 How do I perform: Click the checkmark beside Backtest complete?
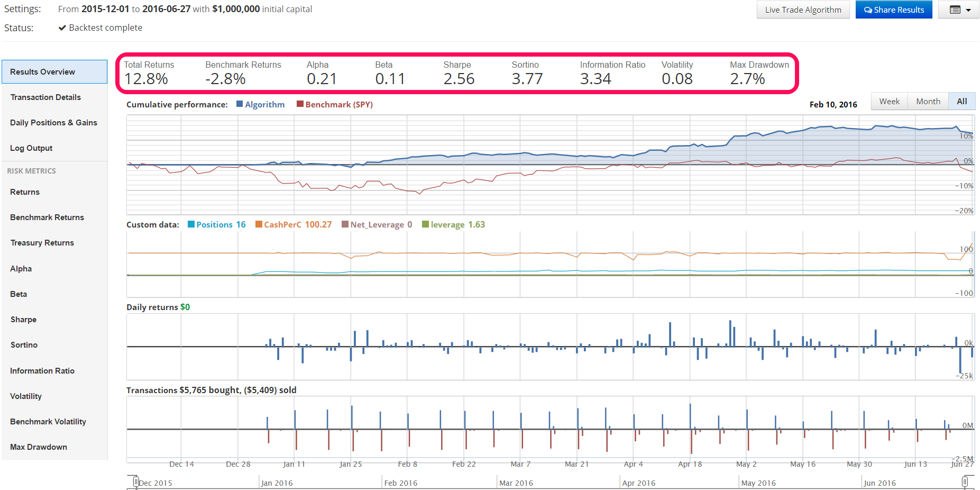pos(62,27)
